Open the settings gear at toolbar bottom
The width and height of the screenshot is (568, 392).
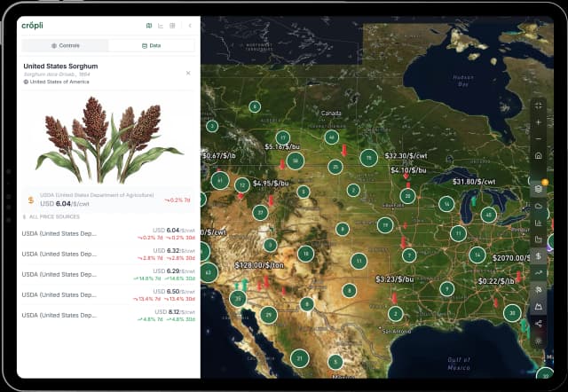click(x=539, y=341)
